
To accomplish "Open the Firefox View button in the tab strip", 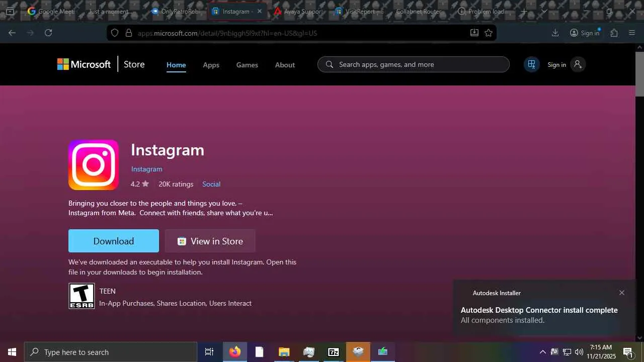I will [10, 11].
